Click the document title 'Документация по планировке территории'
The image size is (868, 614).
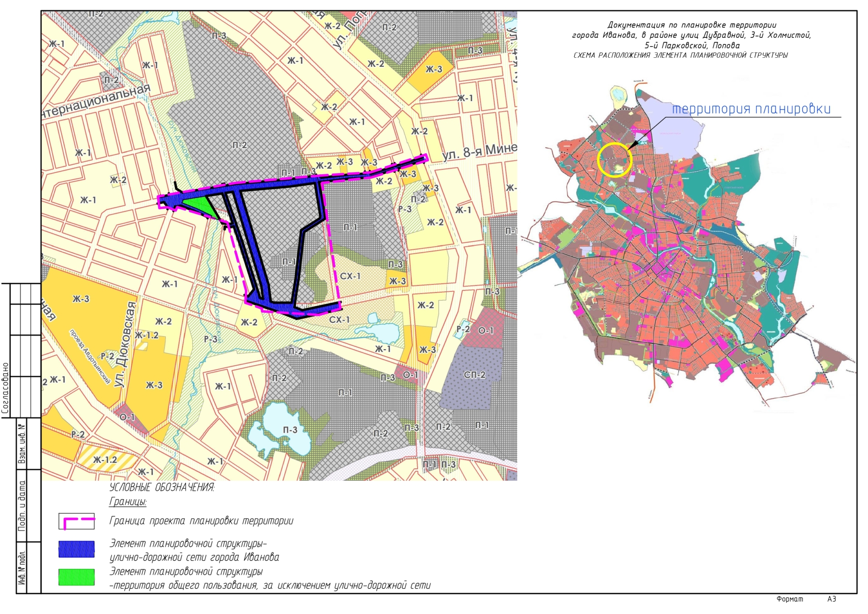click(692, 25)
